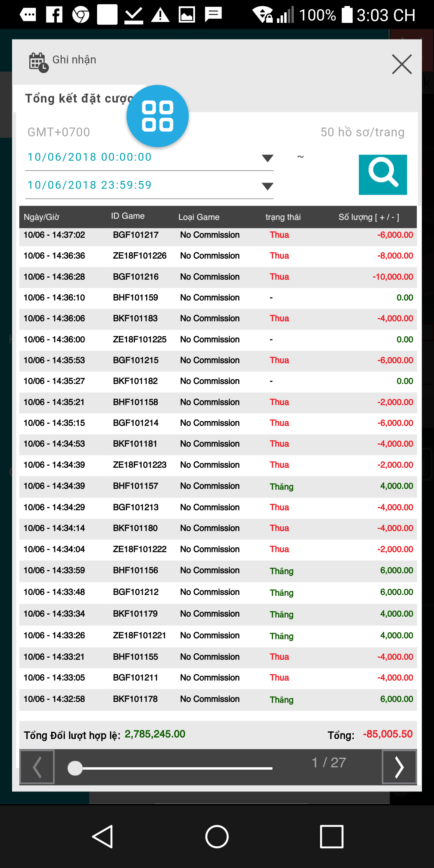Tap the page slider handle
The image size is (434, 868).
click(x=75, y=768)
